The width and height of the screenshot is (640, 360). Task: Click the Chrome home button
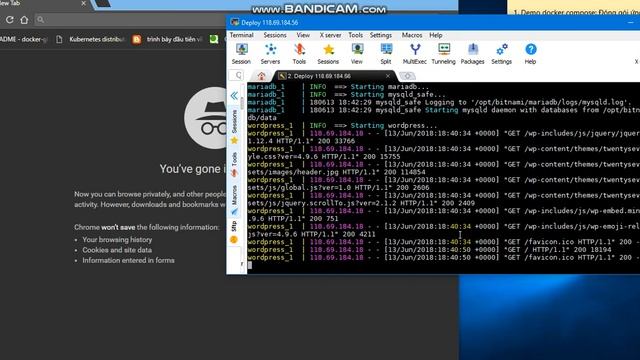24,20
